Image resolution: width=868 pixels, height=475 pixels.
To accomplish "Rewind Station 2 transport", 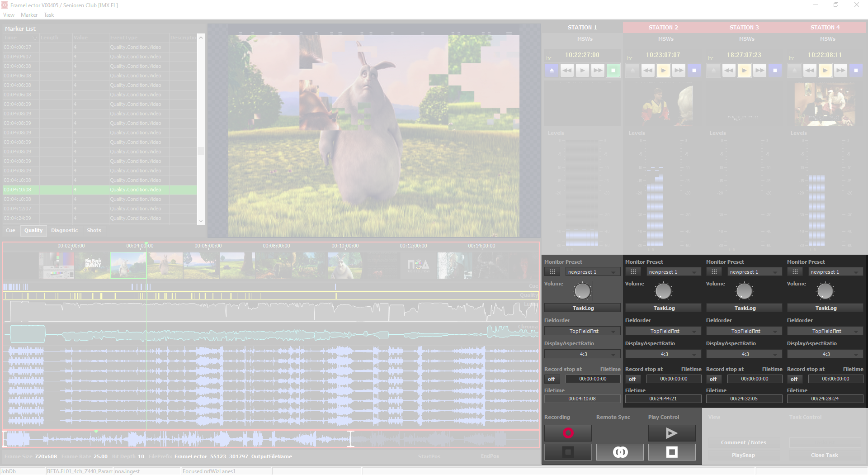I will (x=648, y=70).
